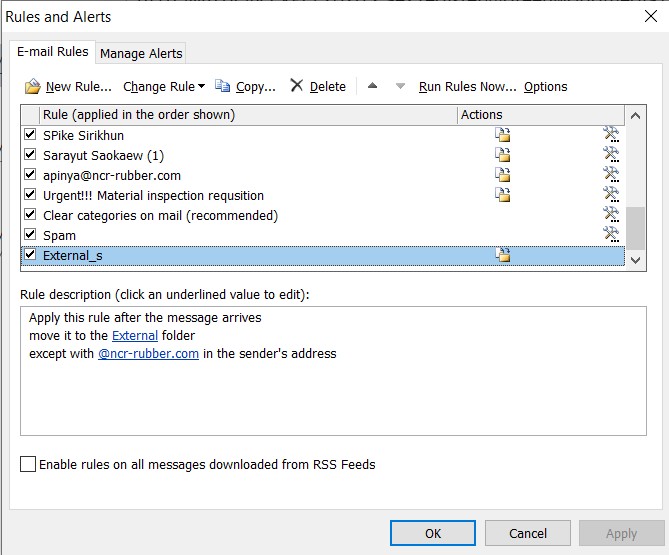
Task: Click the Copy rule icon
Action: [x=222, y=87]
